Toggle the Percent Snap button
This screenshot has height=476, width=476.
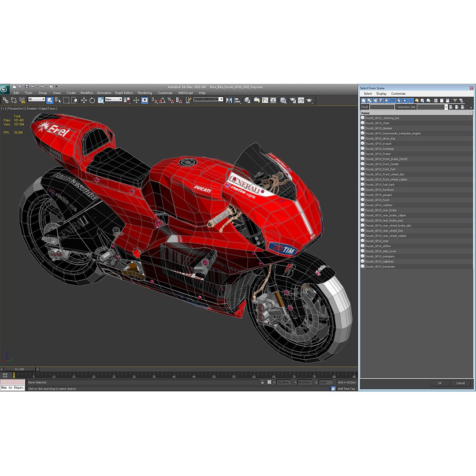(x=171, y=100)
